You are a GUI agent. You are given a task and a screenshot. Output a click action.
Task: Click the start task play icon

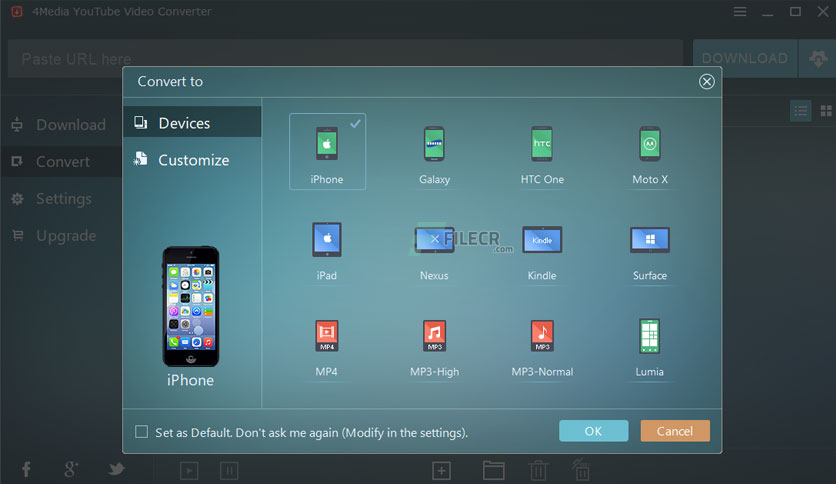[x=189, y=471]
